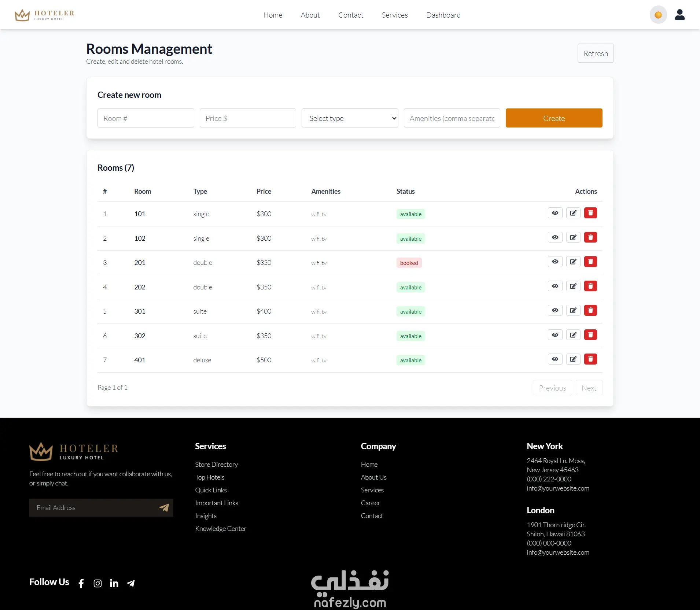Viewport: 700px width, 610px height.
Task: Open the Important Links footer link
Action: coord(217,503)
